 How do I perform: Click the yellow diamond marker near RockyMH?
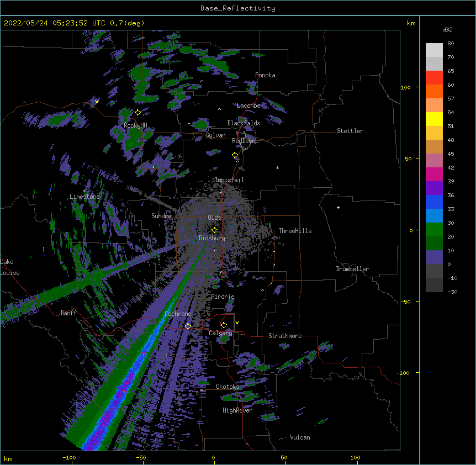pos(138,113)
